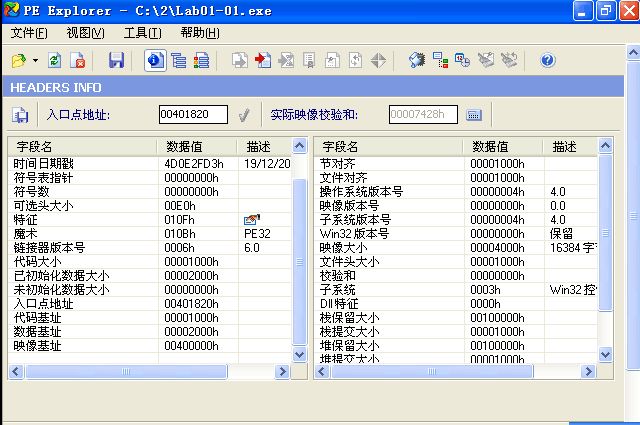Select the 时间日期戳 row
Viewport: 640px width, 425px height.
(150, 164)
